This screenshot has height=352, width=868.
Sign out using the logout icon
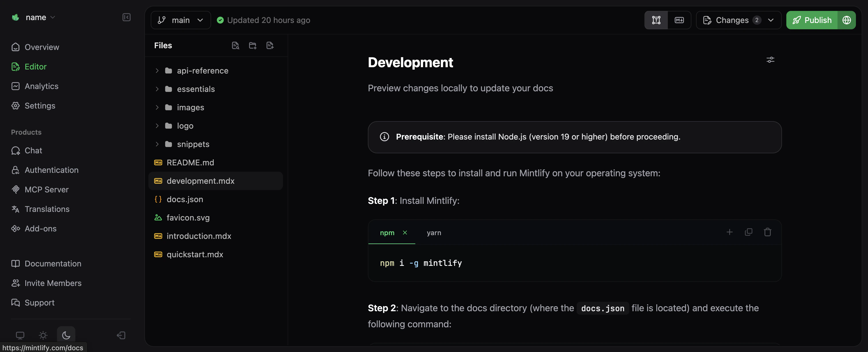121,335
